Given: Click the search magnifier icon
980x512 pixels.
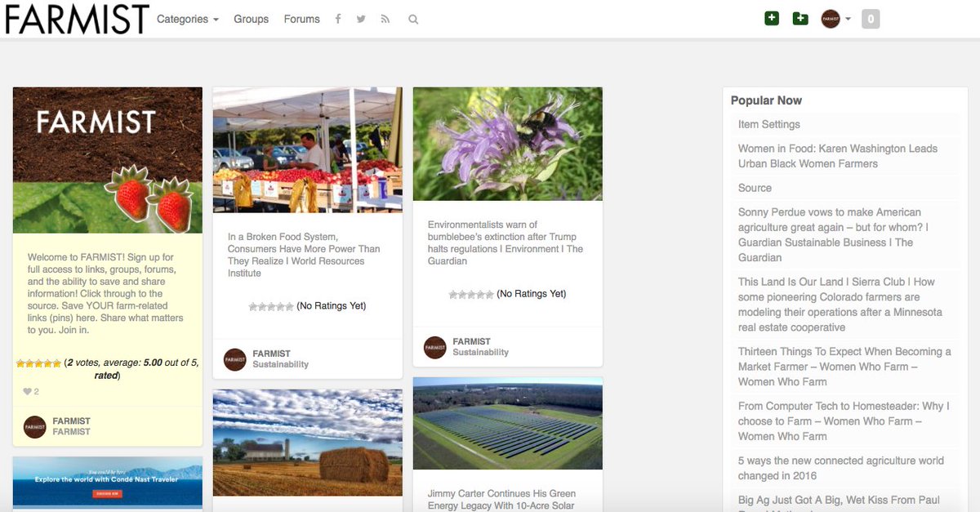Looking at the screenshot, I should [x=413, y=19].
